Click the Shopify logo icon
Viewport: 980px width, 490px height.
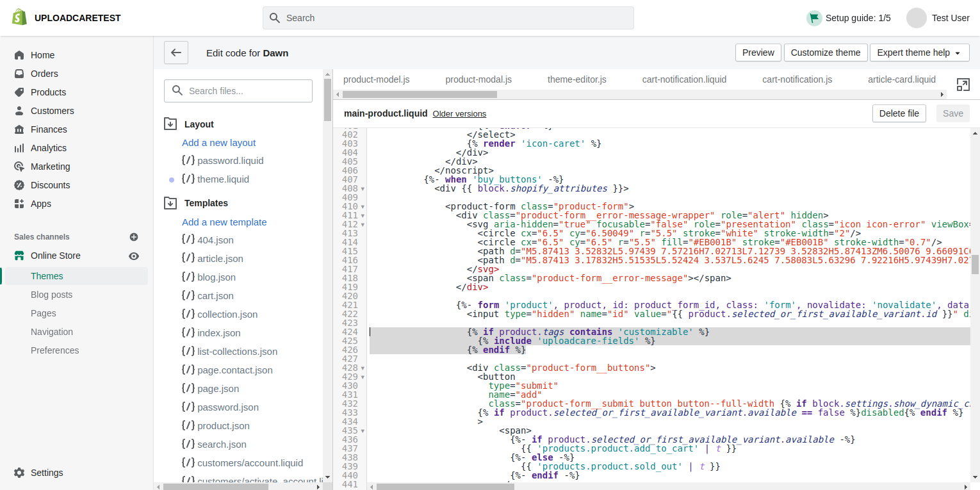pyautogui.click(x=19, y=18)
